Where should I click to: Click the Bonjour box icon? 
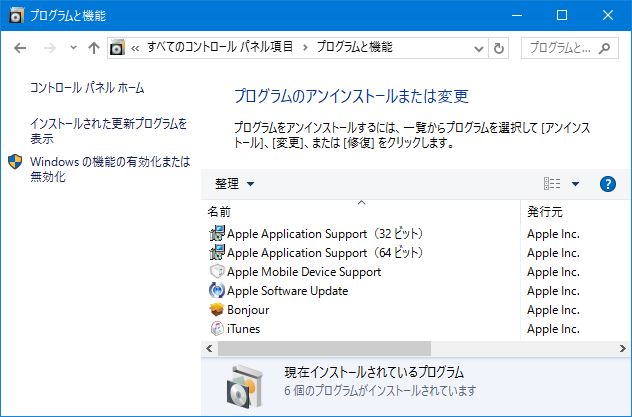point(217,309)
